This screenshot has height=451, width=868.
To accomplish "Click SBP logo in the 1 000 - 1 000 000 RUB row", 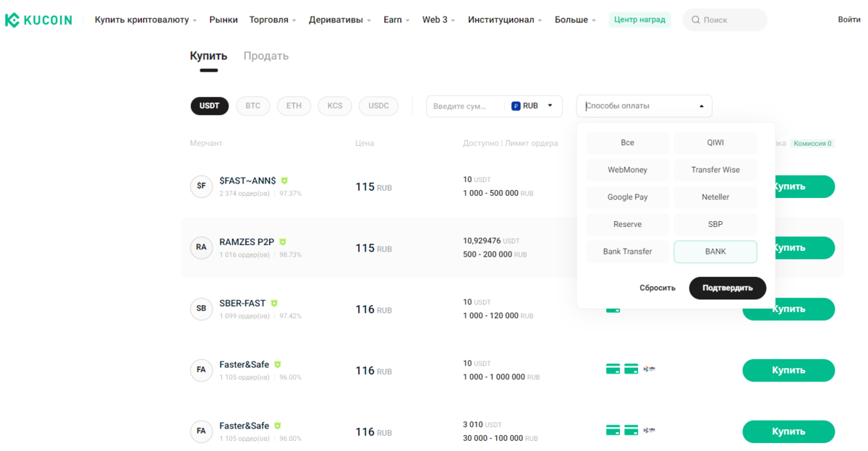I will pos(649,369).
